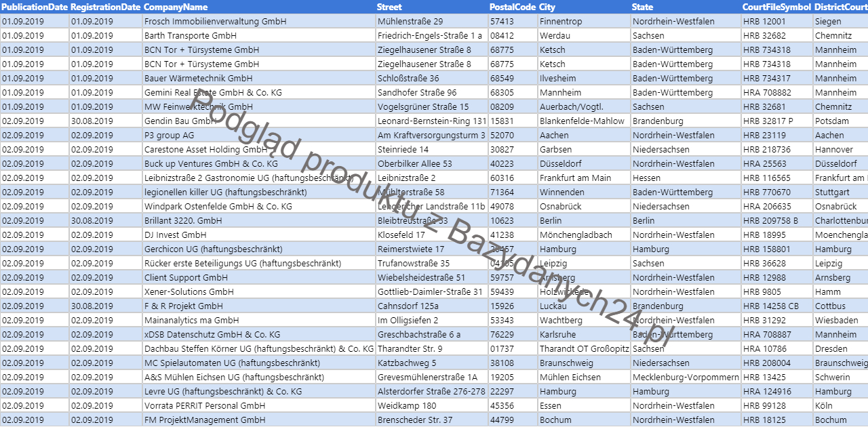The width and height of the screenshot is (868, 427).
Task: Click cell Rücker erste Beteiligungs UG
Action: point(259,263)
